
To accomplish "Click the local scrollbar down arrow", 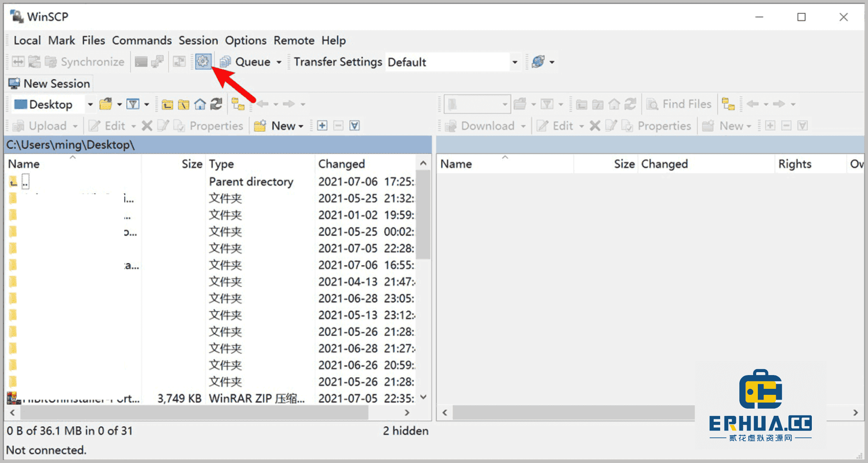I will (423, 397).
